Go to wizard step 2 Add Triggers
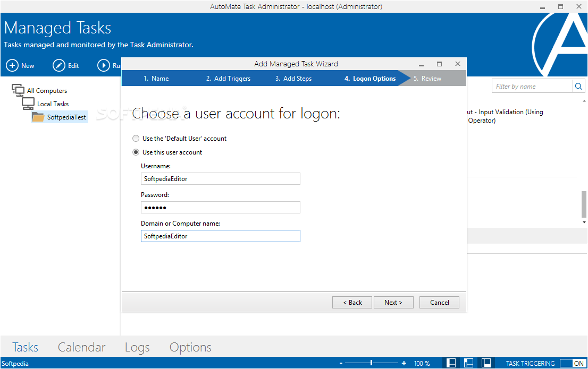Viewport: 588px width, 369px height. click(x=228, y=79)
